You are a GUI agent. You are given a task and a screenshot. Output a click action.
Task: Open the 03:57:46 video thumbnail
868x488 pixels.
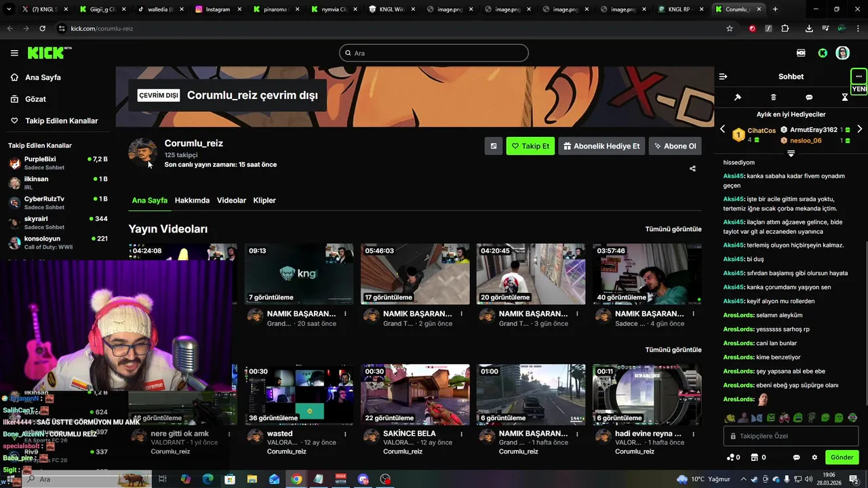(x=647, y=274)
